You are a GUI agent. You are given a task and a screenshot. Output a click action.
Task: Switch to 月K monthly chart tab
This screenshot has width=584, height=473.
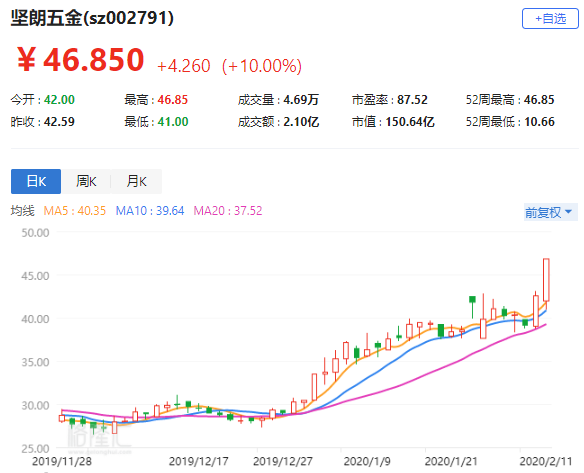tap(136, 181)
